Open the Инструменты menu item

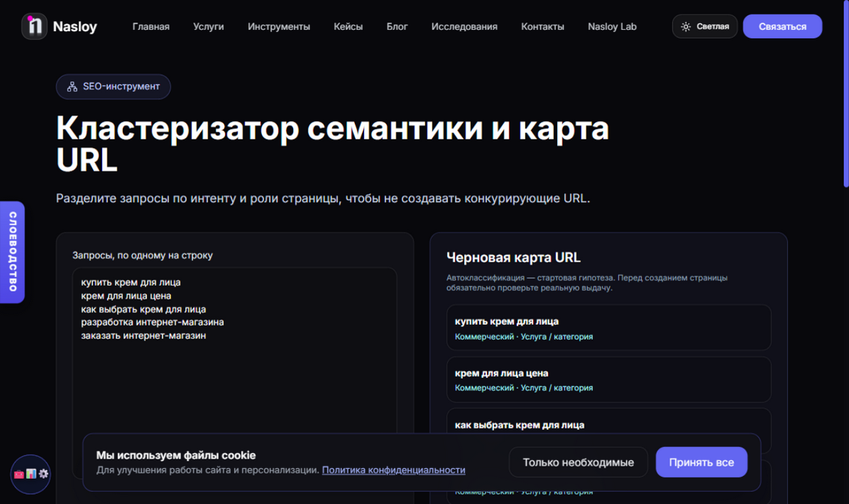[x=279, y=27]
